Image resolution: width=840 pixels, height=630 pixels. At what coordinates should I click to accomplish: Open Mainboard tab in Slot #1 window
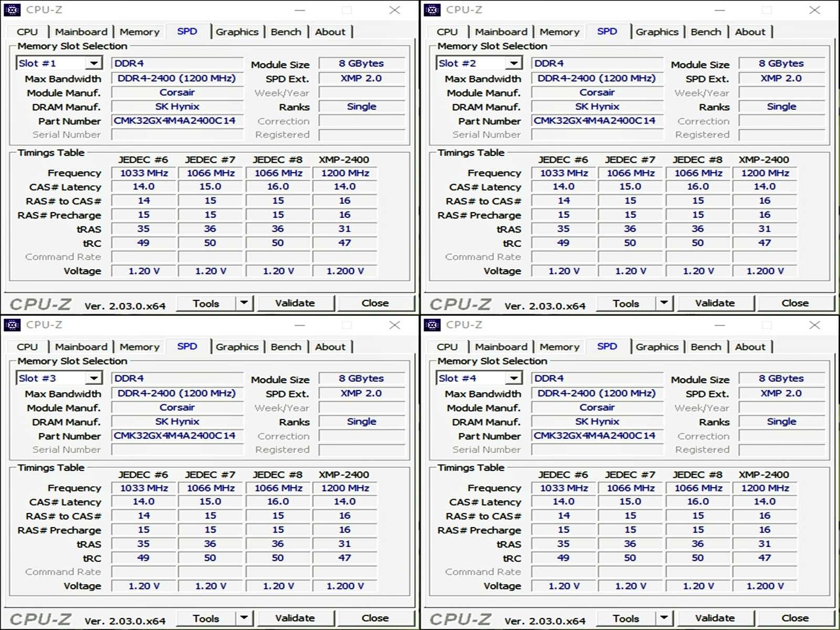[x=81, y=32]
